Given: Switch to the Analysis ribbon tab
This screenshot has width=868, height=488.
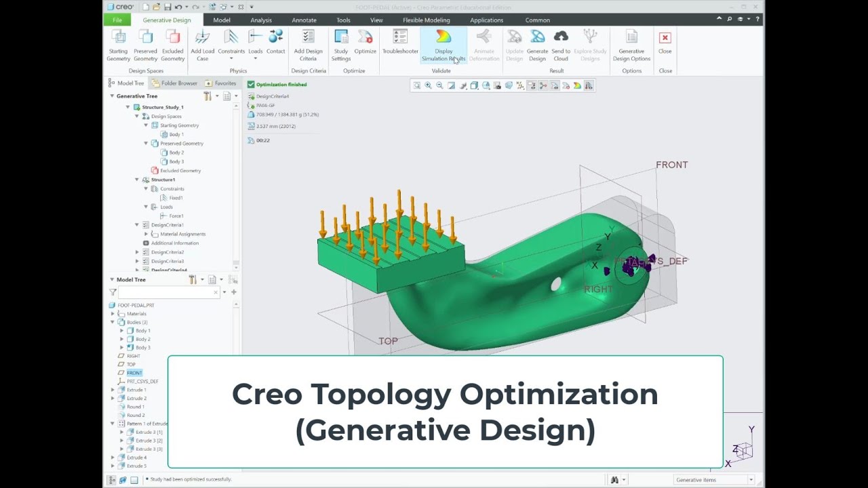Looking at the screenshot, I should coord(261,20).
